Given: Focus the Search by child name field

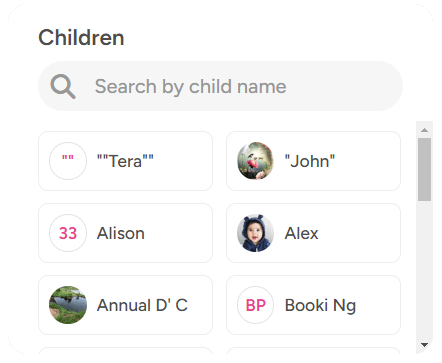Looking at the screenshot, I should pos(220,86).
